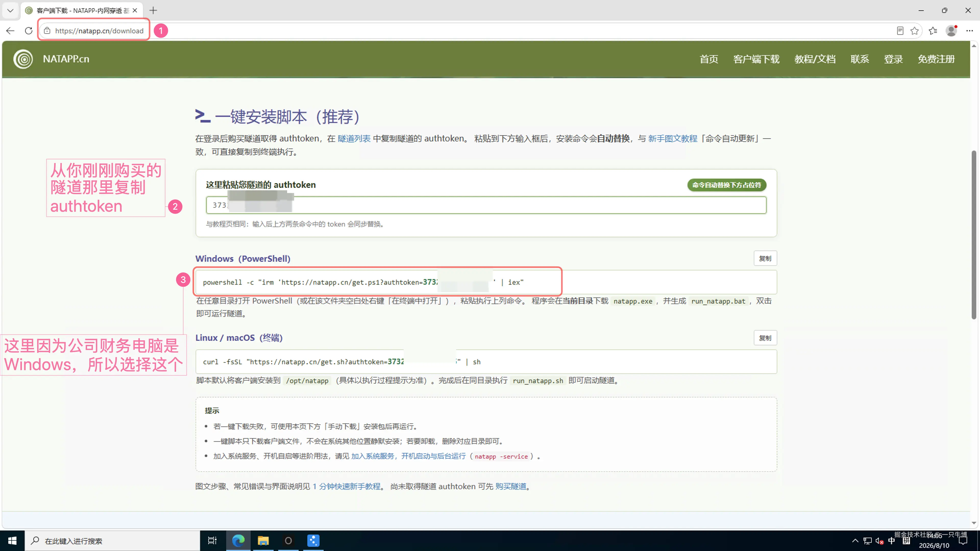Click the natapp.exe filename text
980x551 pixels.
coord(633,301)
